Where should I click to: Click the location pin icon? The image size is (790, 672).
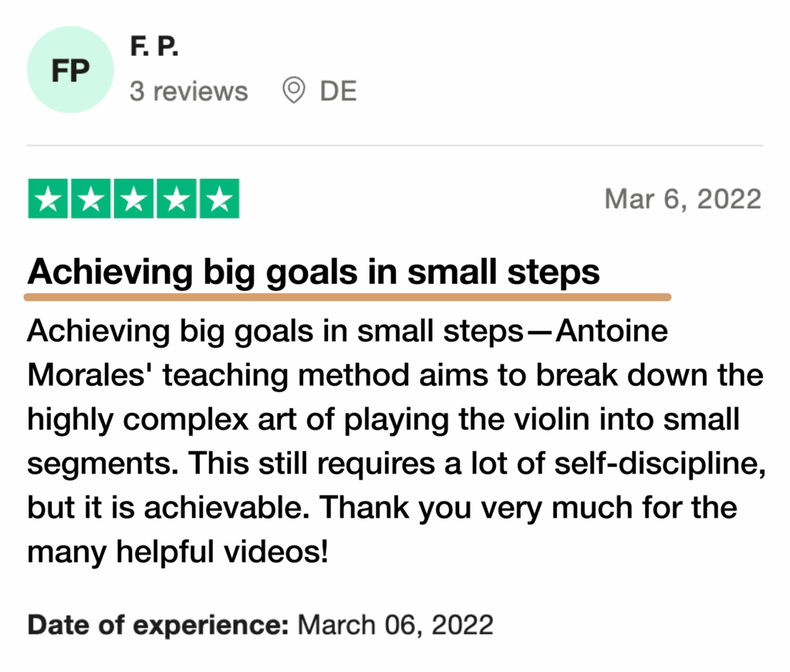coord(293,92)
